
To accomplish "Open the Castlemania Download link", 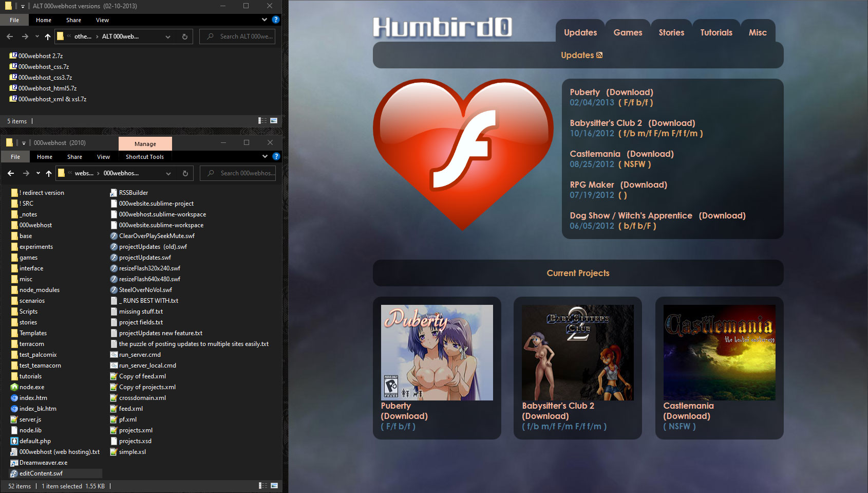I will pos(650,154).
